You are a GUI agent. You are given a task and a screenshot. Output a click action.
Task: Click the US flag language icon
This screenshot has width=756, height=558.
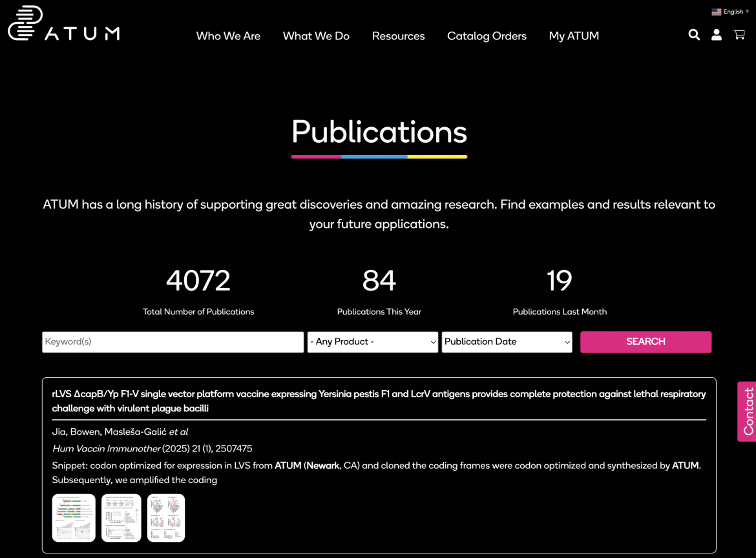(x=717, y=12)
